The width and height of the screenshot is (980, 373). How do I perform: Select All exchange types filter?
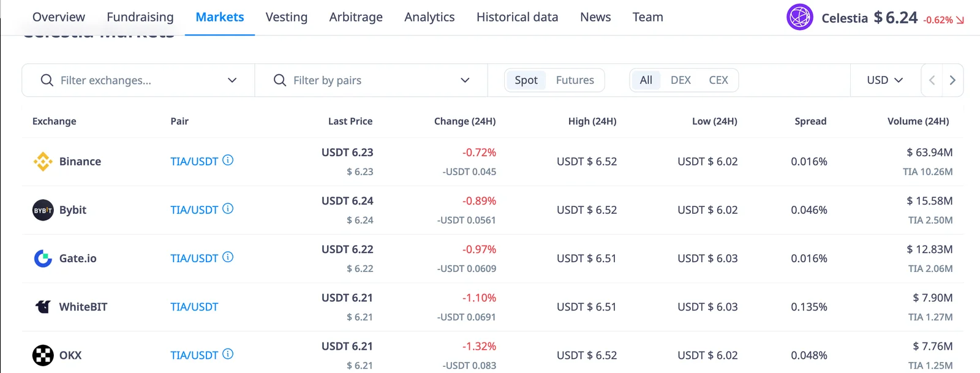[646, 80]
